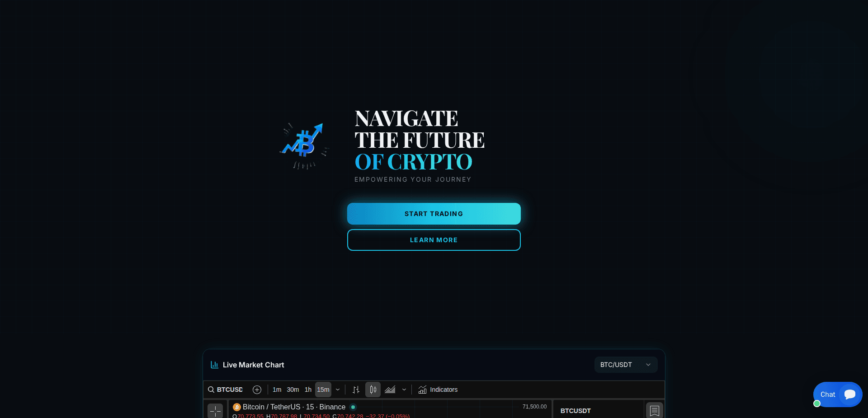Open the chat widget bubble
Viewport: 868px width, 418px height.
coord(837,395)
